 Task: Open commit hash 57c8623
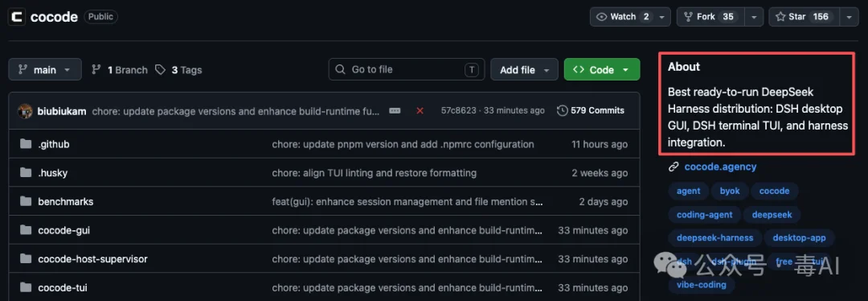[458, 111]
